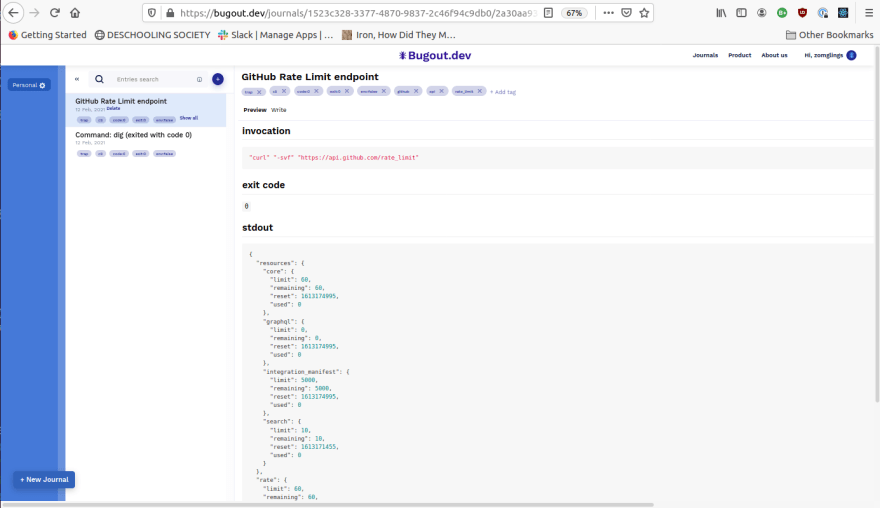Viewport: 880px width, 508px height.
Task: Expand the Other Bookmarks folder
Action: 829,35
